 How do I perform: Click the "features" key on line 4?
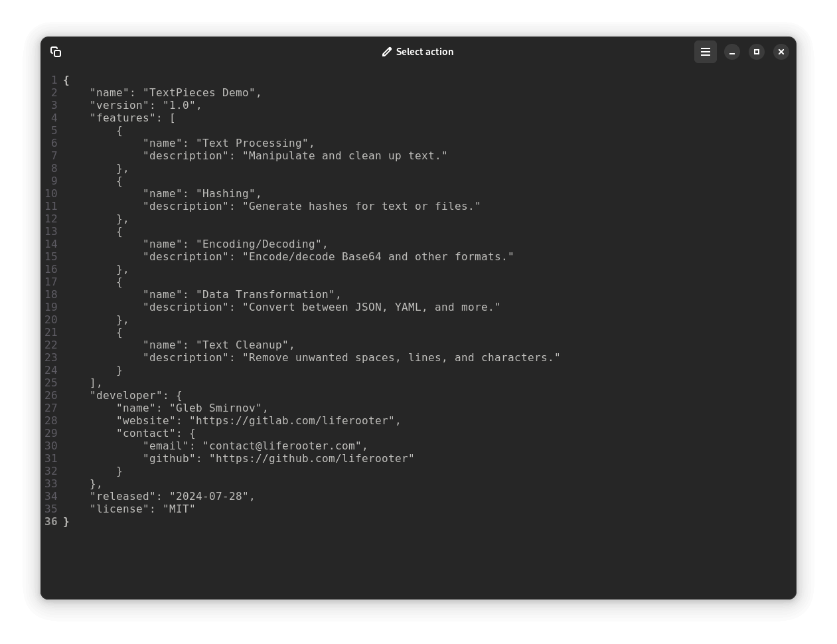pos(125,118)
